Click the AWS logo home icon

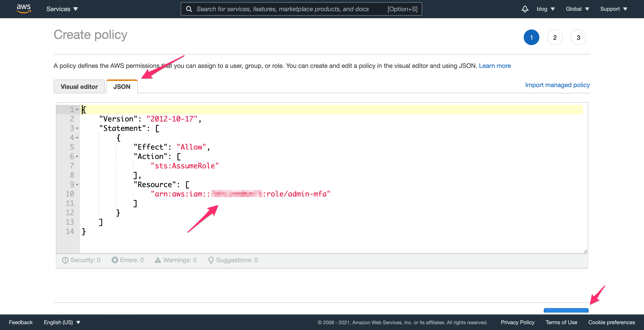point(24,9)
